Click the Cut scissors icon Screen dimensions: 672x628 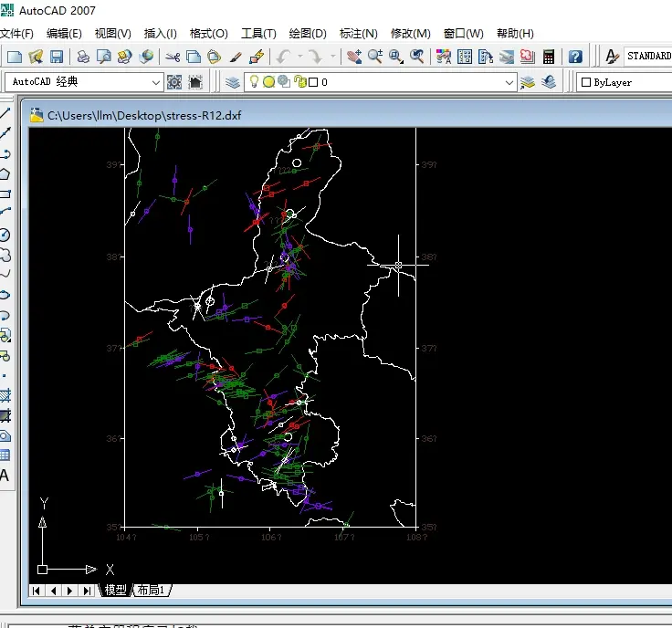(173, 56)
